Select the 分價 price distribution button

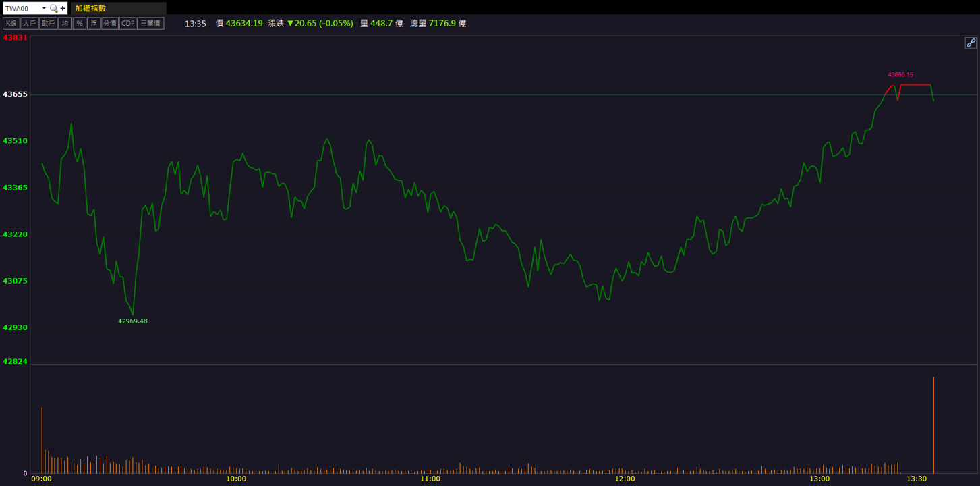[x=110, y=23]
